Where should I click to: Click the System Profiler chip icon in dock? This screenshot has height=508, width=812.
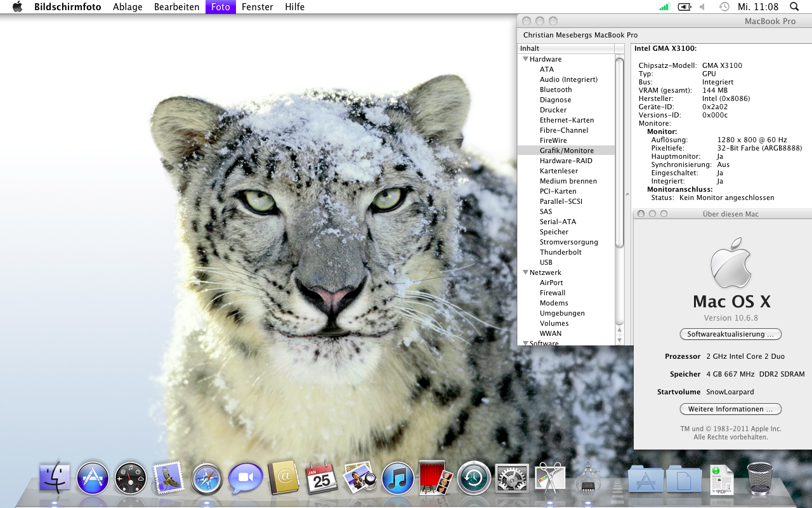tap(587, 479)
